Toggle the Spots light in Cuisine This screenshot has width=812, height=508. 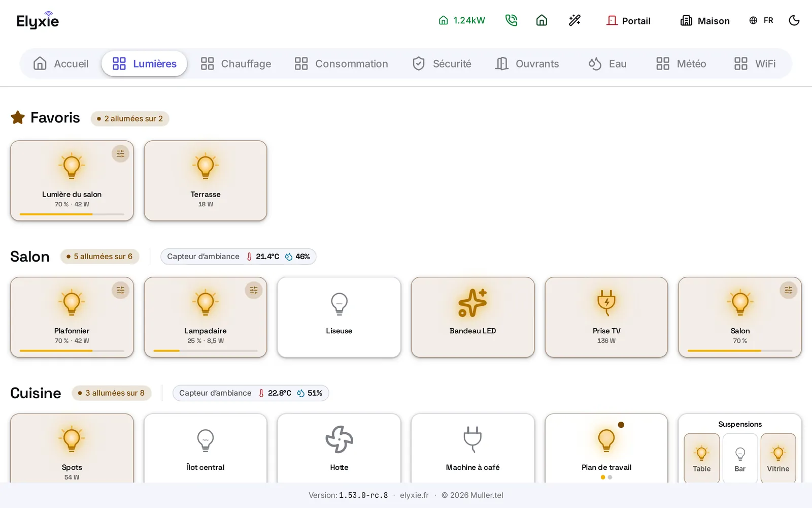[x=72, y=449]
